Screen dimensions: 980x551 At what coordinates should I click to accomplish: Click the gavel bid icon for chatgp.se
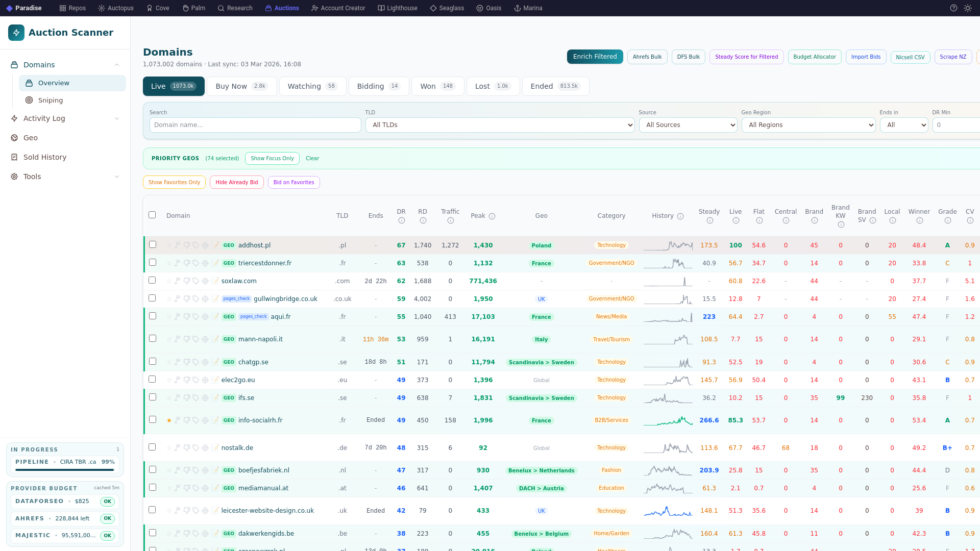click(178, 362)
